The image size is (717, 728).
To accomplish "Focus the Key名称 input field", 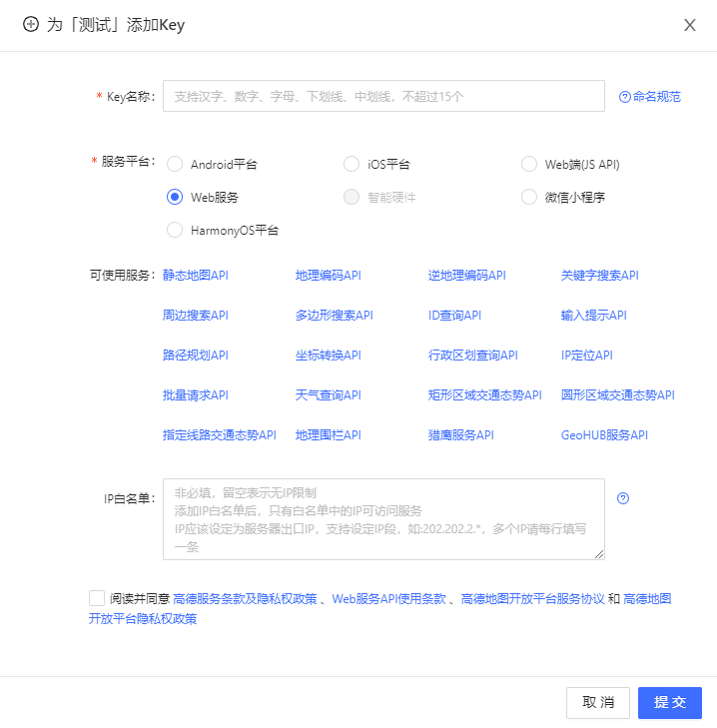I will (383, 96).
